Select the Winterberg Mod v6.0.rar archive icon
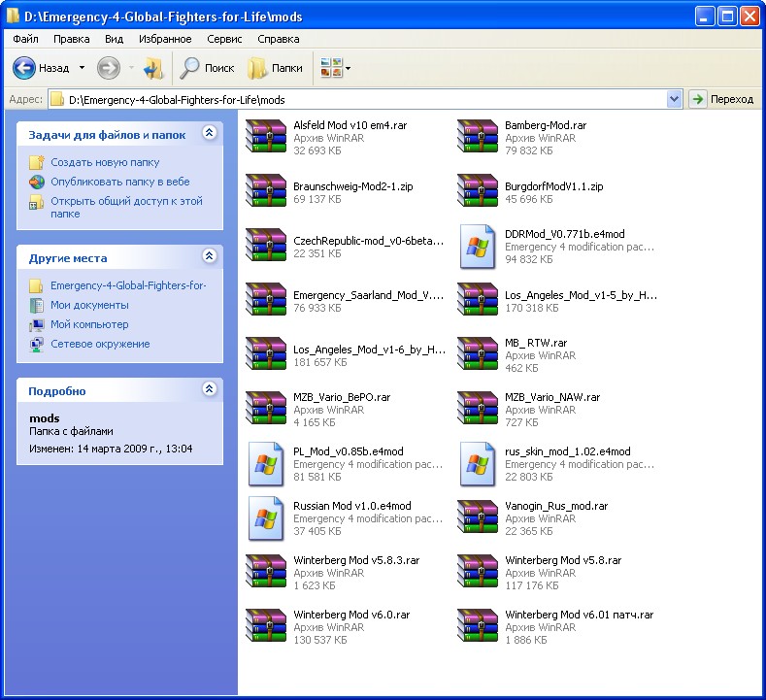 coord(266,625)
